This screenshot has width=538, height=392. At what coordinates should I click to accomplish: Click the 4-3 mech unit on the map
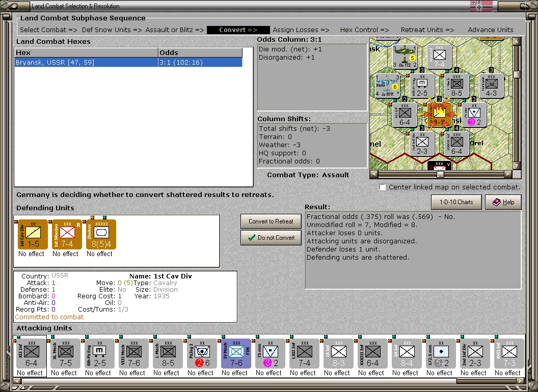pos(491,86)
